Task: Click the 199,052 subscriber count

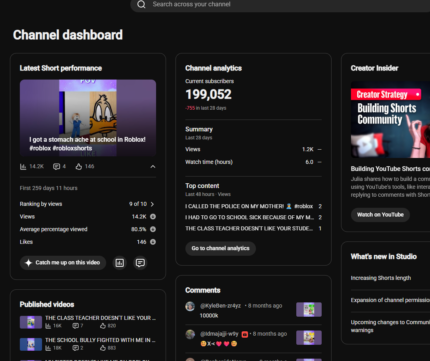Action: tap(208, 94)
